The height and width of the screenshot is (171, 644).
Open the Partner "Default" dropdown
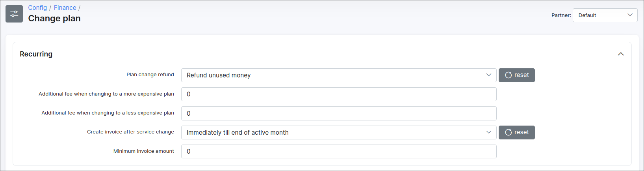point(605,15)
